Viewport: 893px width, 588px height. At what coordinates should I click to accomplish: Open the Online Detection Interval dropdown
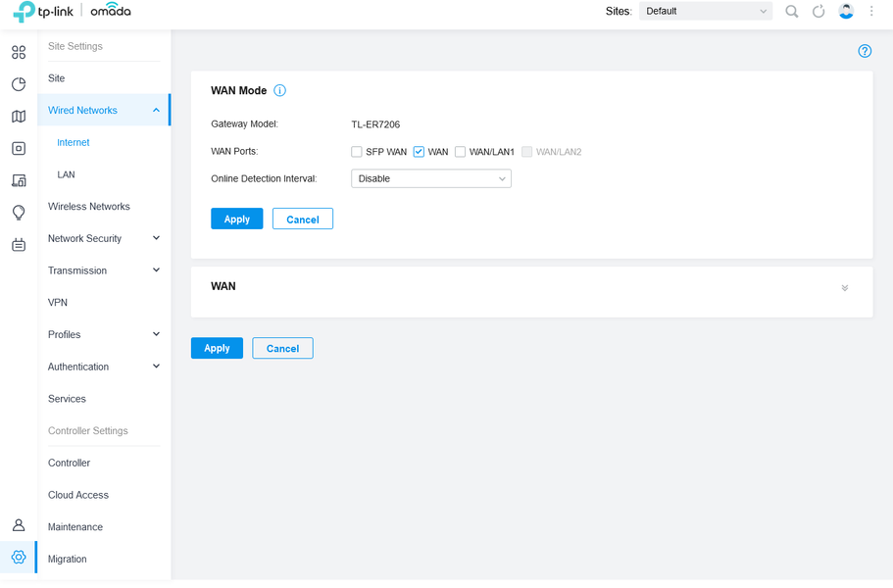431,178
